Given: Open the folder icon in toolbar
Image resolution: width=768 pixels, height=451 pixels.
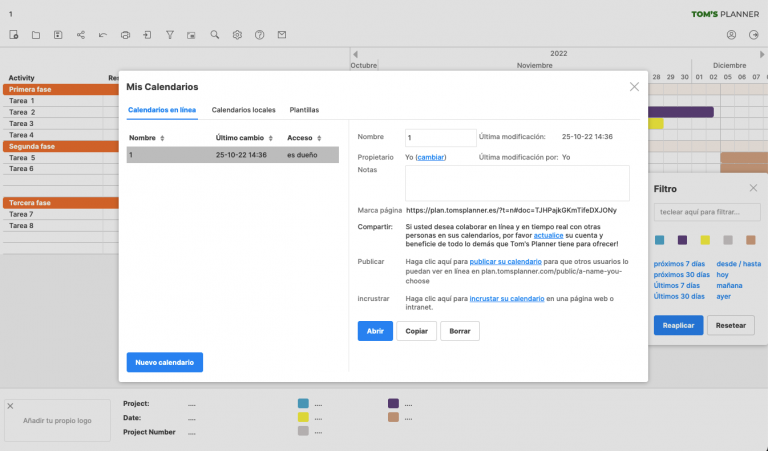Looking at the screenshot, I should tap(36, 35).
